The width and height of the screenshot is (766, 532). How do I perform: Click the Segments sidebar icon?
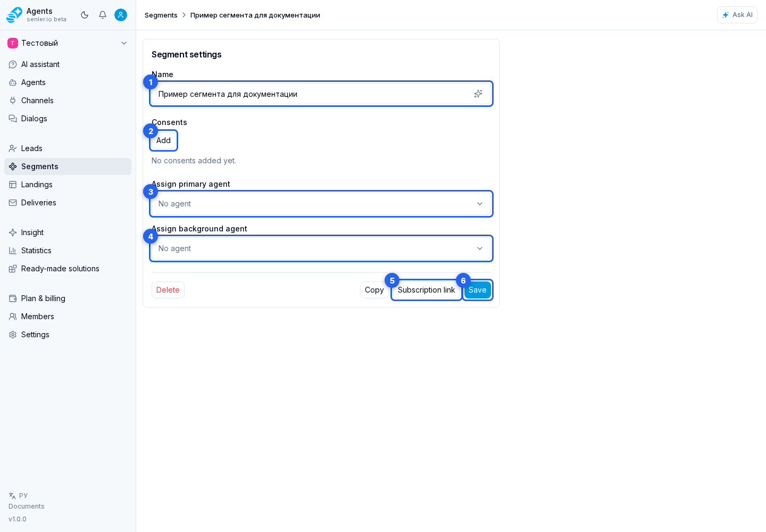(13, 167)
